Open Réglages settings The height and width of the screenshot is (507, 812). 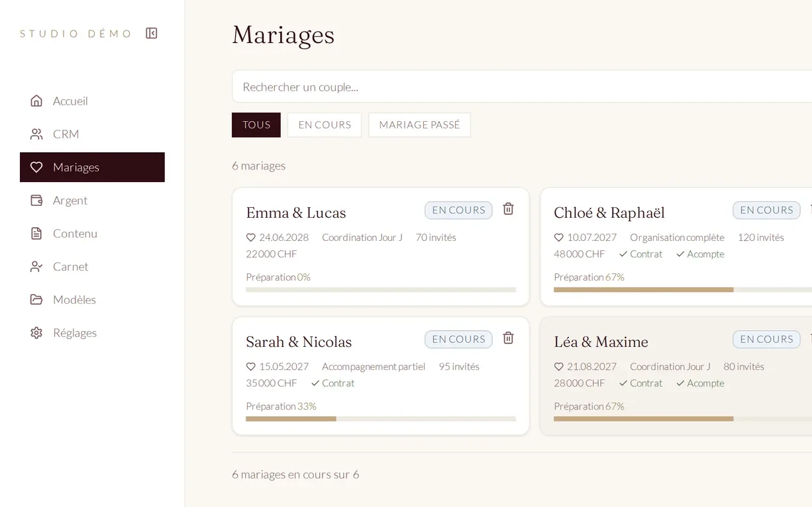point(92,332)
